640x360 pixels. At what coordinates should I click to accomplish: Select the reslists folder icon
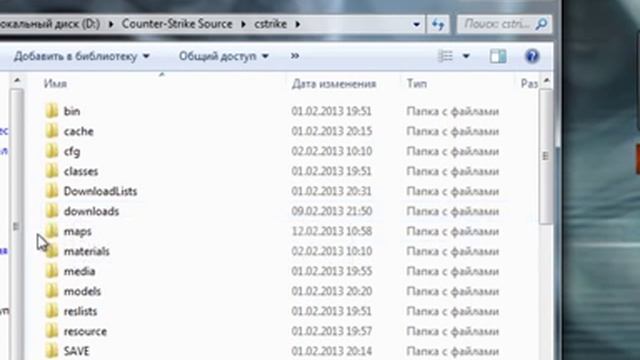pos(52,311)
